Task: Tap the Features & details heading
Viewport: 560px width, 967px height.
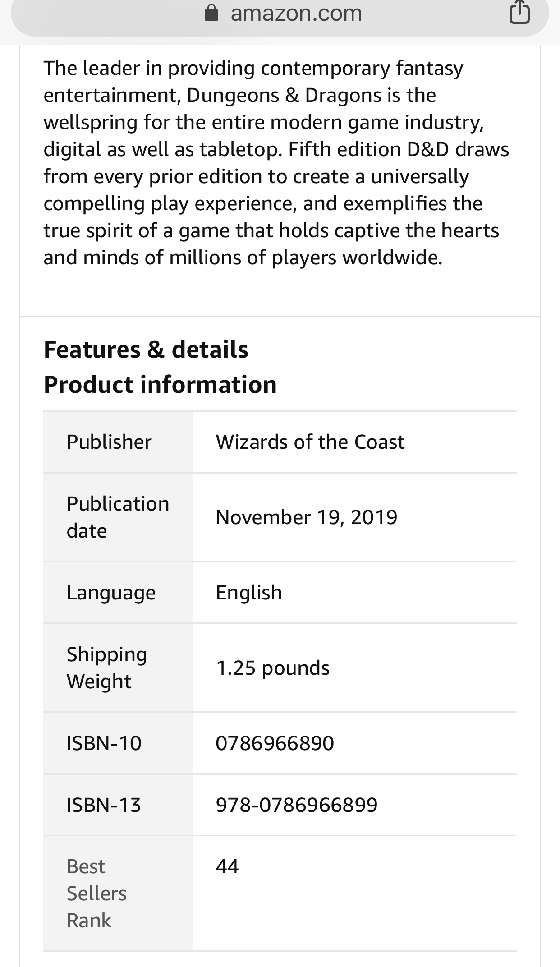Action: (146, 350)
